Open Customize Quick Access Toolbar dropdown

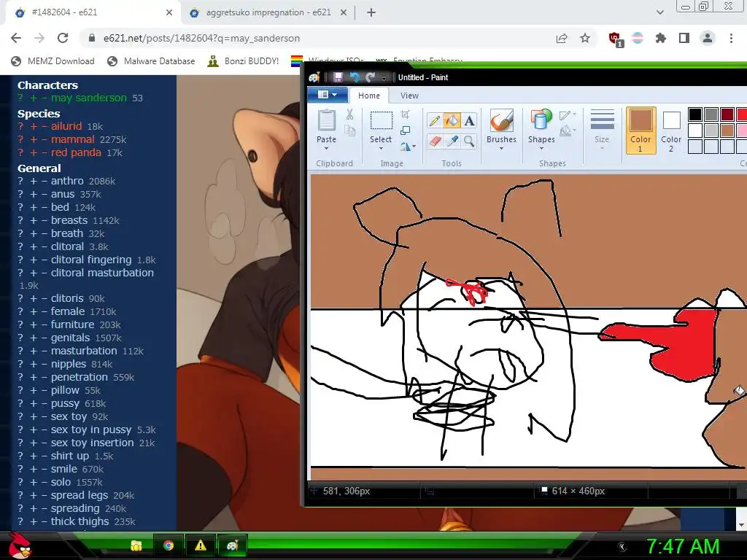click(384, 78)
